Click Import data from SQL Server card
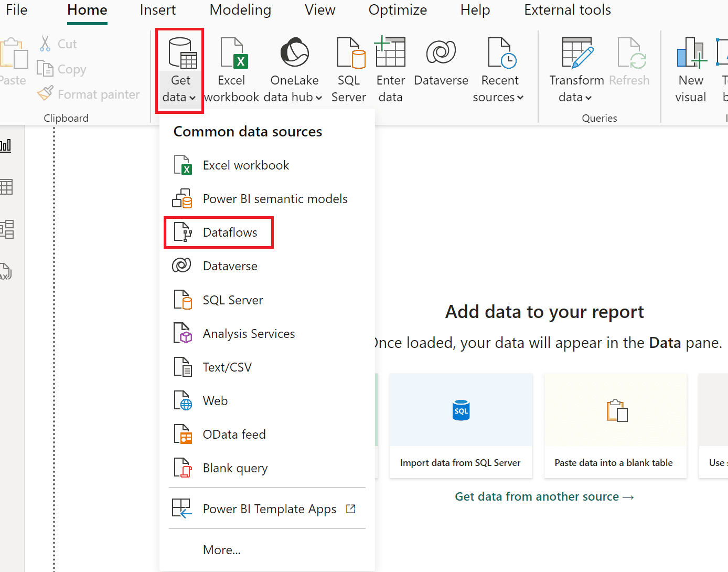 (x=461, y=426)
